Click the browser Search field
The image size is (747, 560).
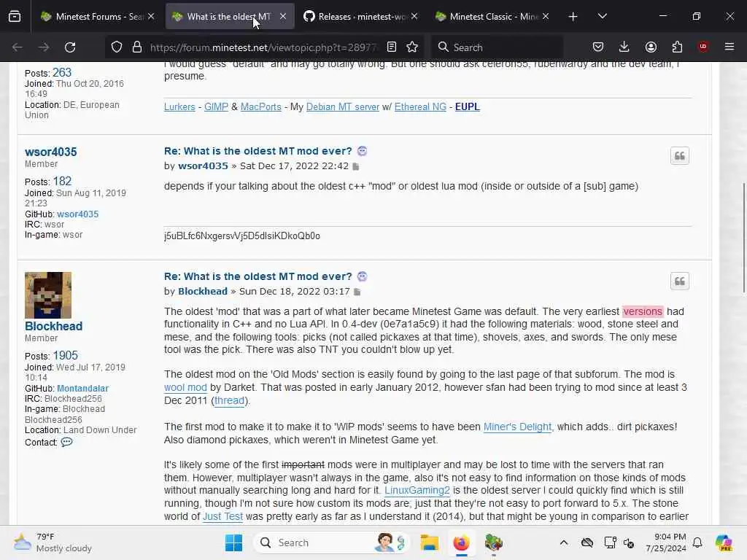tap(498, 47)
